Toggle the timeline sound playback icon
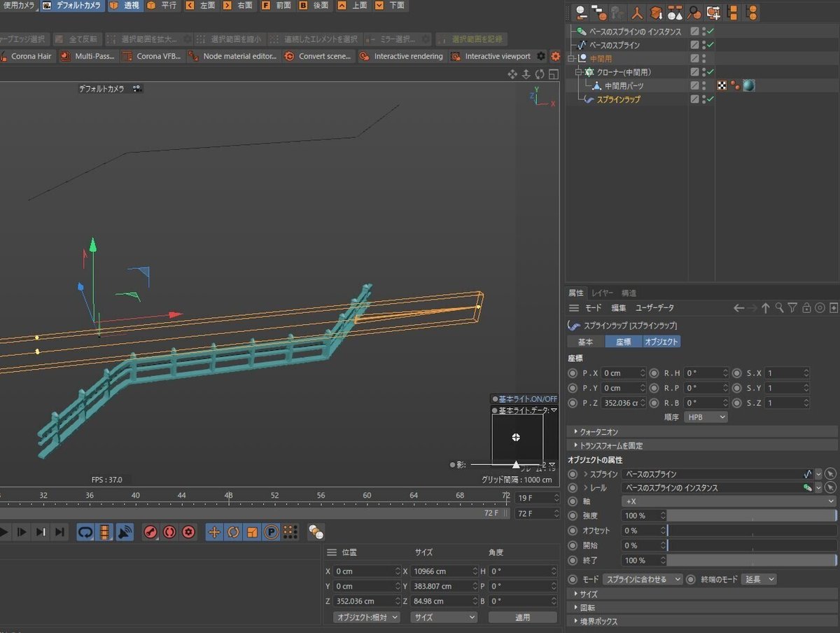The image size is (840, 633). pyautogui.click(x=125, y=532)
